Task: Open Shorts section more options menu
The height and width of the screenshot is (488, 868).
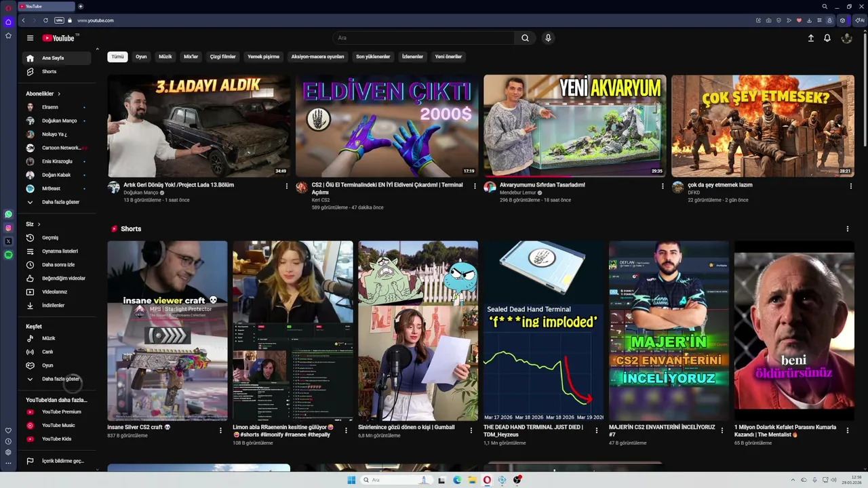Action: (x=847, y=229)
